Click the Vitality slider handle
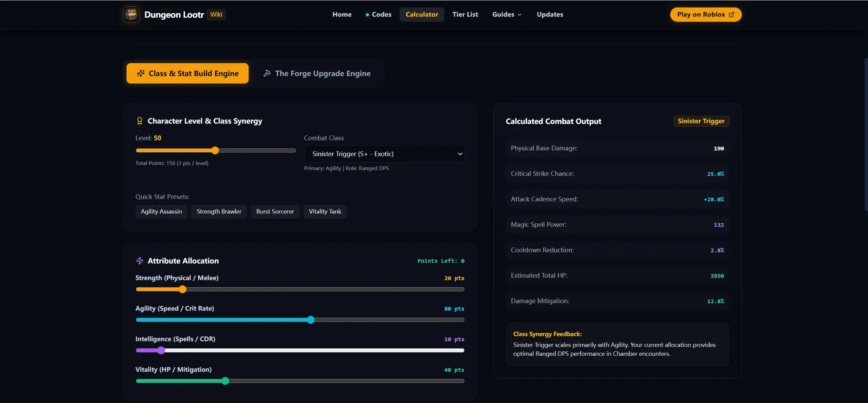This screenshot has height=403, width=868. pyautogui.click(x=225, y=381)
